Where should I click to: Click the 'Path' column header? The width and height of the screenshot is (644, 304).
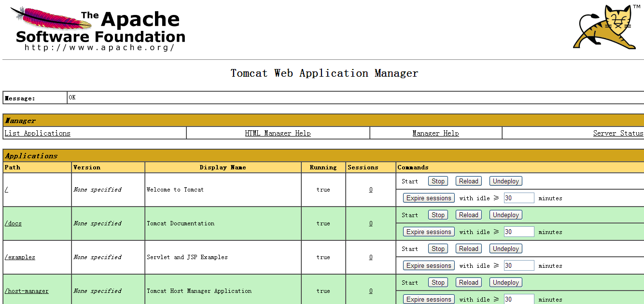[x=13, y=167]
